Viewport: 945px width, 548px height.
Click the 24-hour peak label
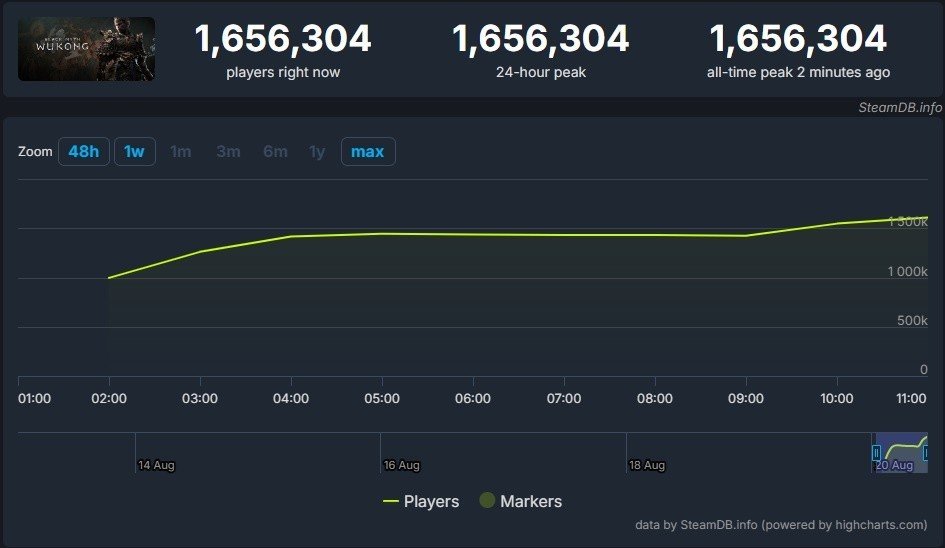pyautogui.click(x=541, y=72)
